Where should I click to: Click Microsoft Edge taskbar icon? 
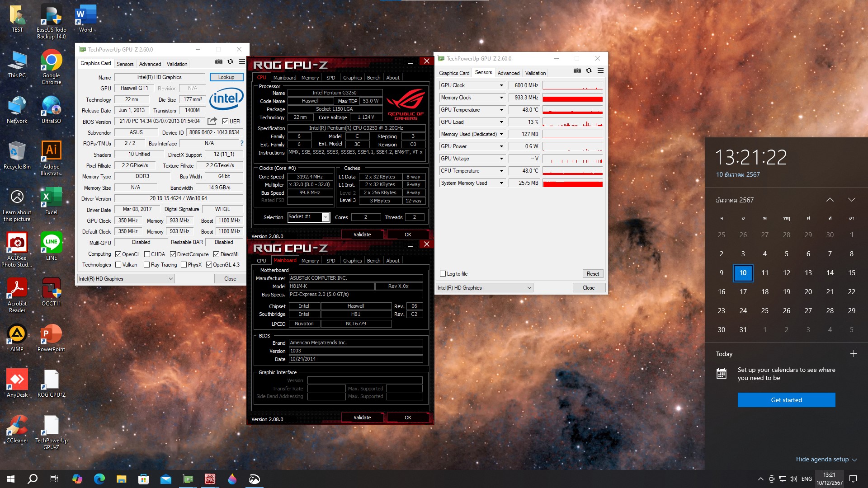click(99, 479)
